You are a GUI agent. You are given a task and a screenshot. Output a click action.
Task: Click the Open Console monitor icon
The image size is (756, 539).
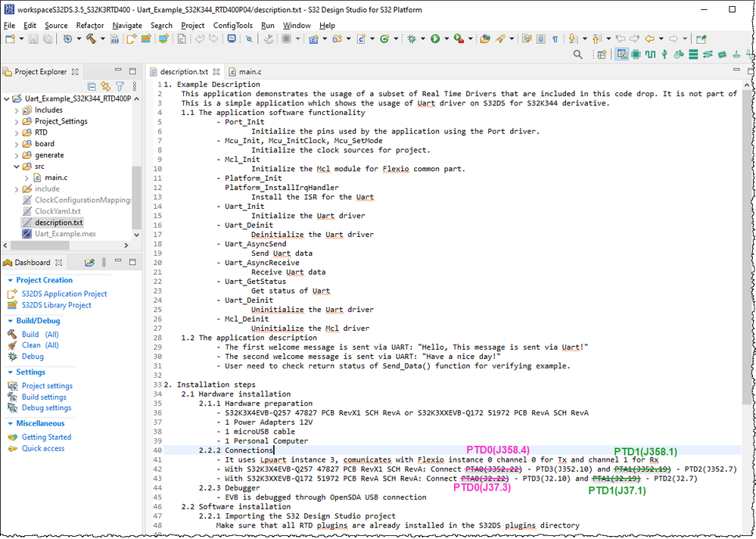coord(232,39)
